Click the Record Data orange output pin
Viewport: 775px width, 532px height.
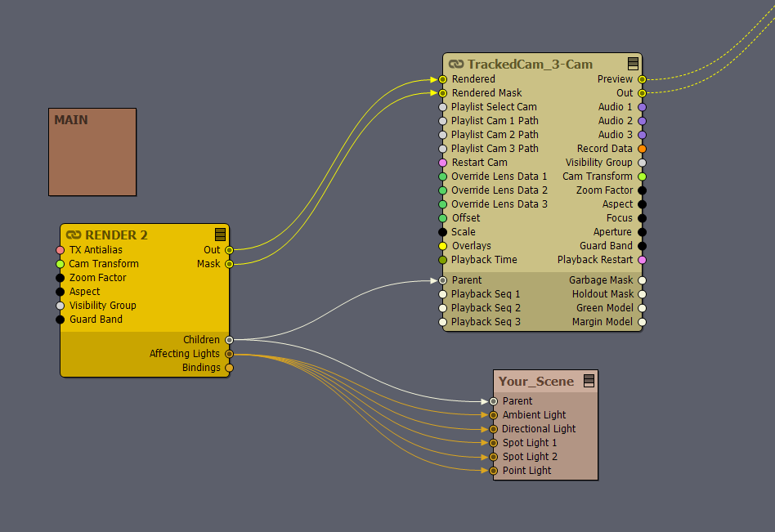[x=642, y=149]
